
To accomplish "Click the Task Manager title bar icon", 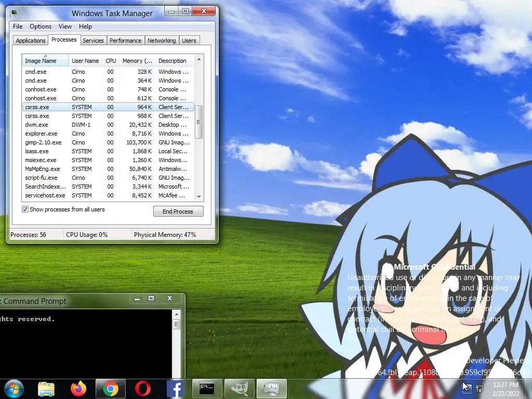I will [14, 13].
